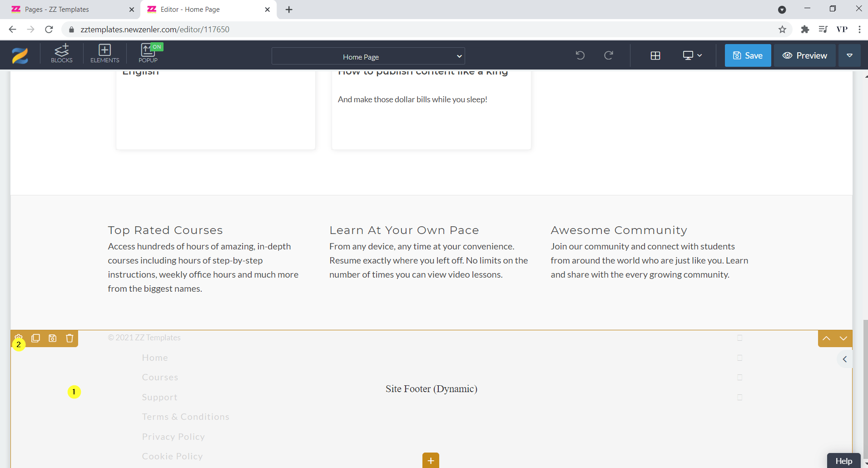868x468 pixels.
Task: Undo the last editor change
Action: coord(580,55)
